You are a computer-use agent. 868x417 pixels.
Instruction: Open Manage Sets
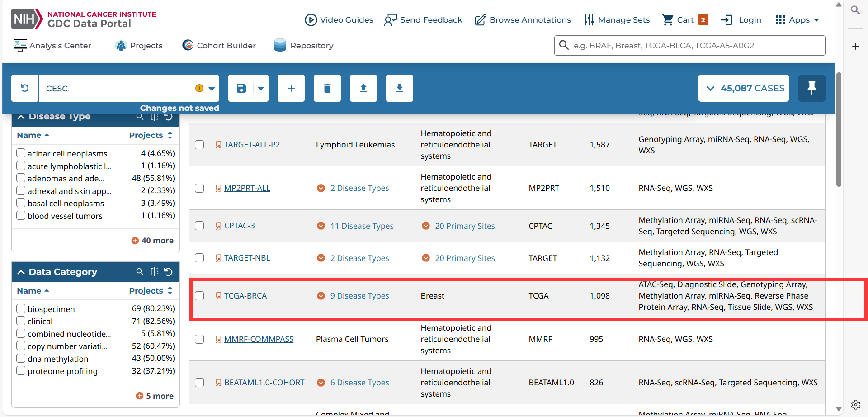617,20
